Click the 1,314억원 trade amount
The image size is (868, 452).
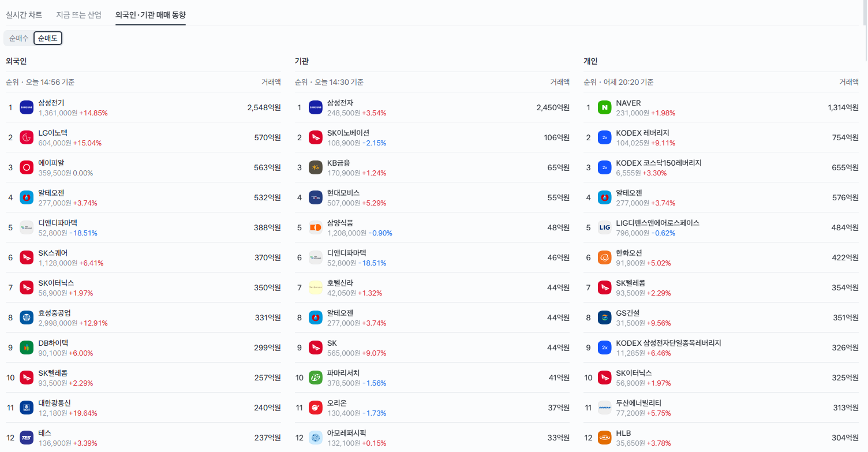[843, 107]
